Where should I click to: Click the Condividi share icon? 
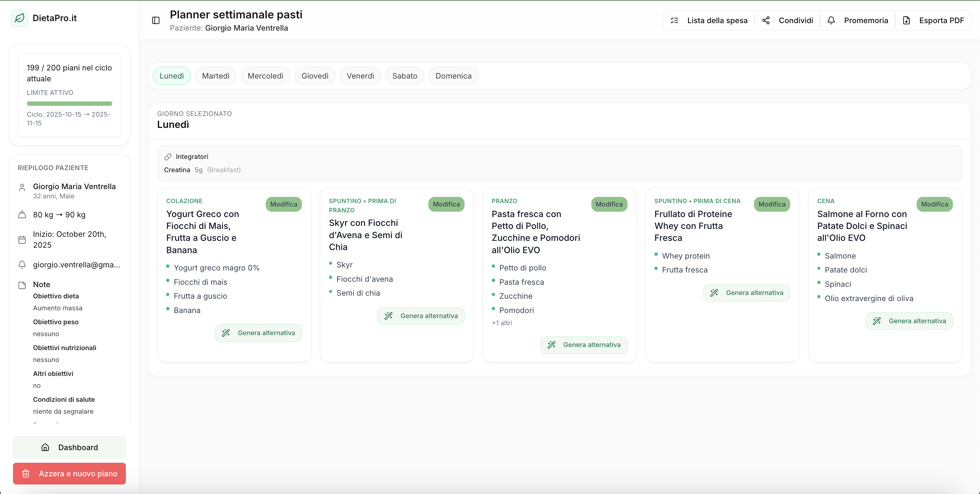tap(766, 20)
